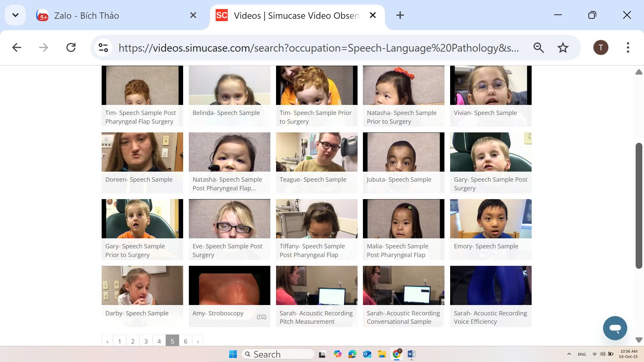644x362 pixels.
Task: Expand the tab search dropdown arrow
Action: [x=15, y=15]
